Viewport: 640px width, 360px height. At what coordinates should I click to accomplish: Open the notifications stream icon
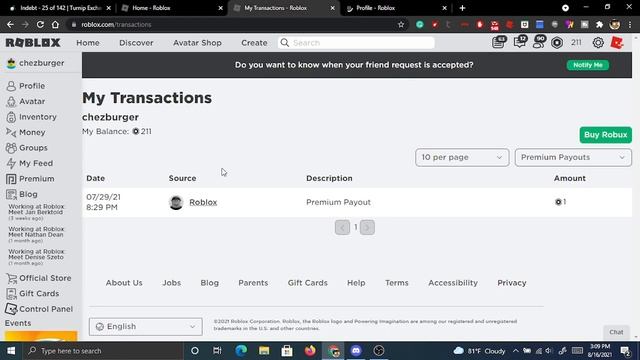499,42
